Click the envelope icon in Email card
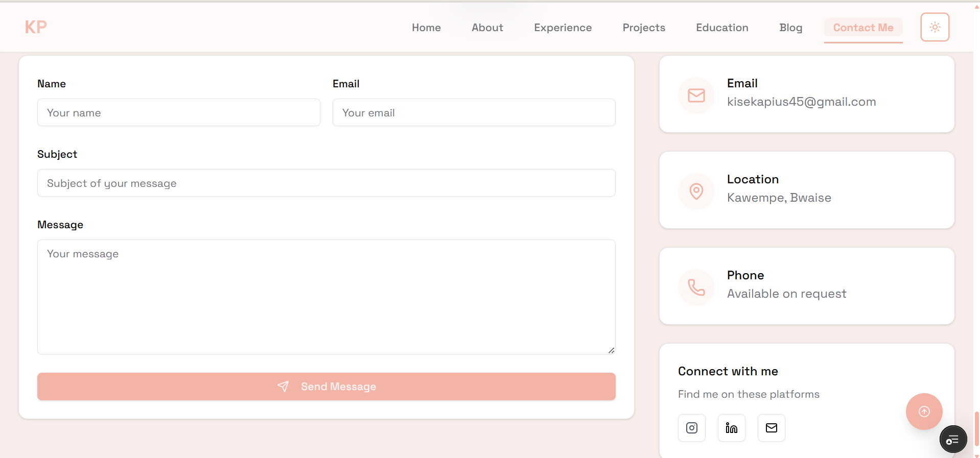Image resolution: width=980 pixels, height=458 pixels. click(696, 95)
